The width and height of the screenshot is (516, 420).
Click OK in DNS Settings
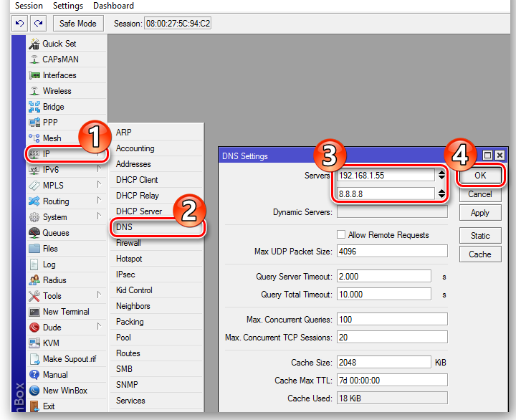480,176
